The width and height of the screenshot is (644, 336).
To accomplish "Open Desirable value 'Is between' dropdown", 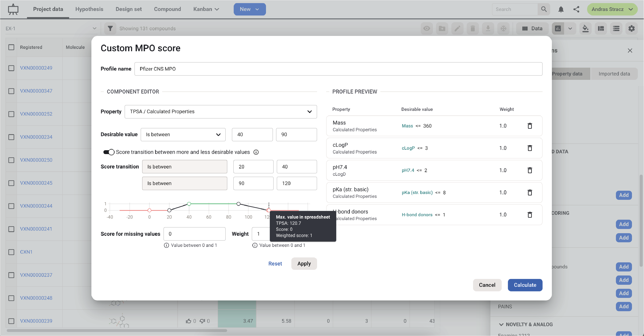I will click(183, 134).
